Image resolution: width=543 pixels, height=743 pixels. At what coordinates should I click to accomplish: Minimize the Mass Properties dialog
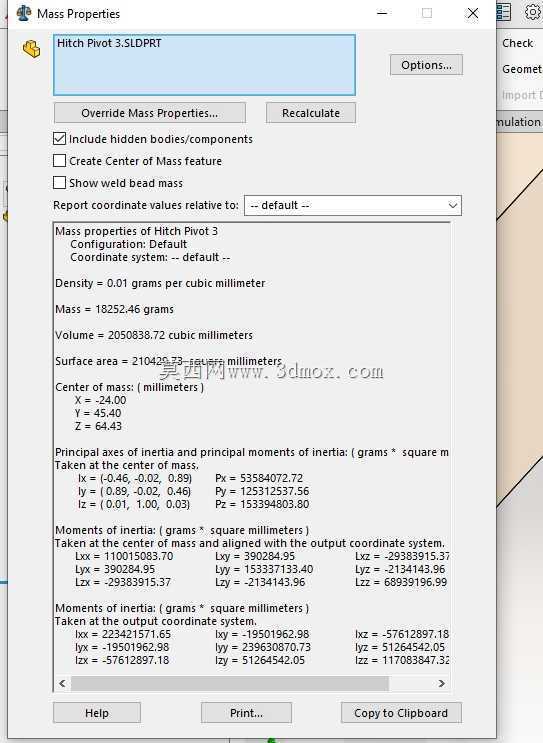pos(382,13)
